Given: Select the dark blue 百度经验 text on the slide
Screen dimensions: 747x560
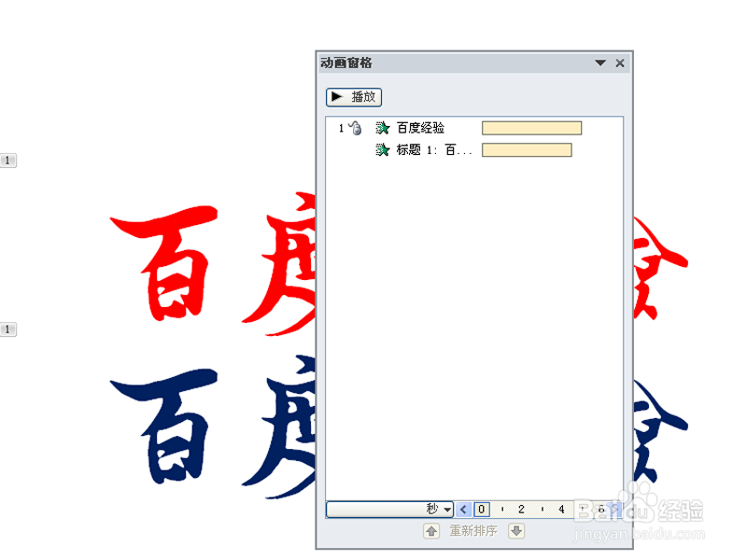Looking at the screenshot, I should point(212,427).
